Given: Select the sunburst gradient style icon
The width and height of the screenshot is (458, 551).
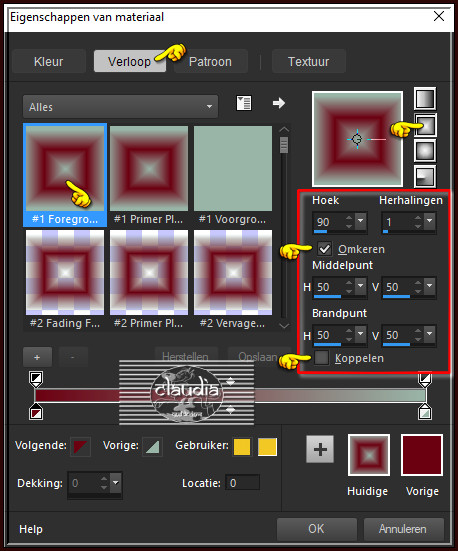Looking at the screenshot, I should [x=425, y=151].
